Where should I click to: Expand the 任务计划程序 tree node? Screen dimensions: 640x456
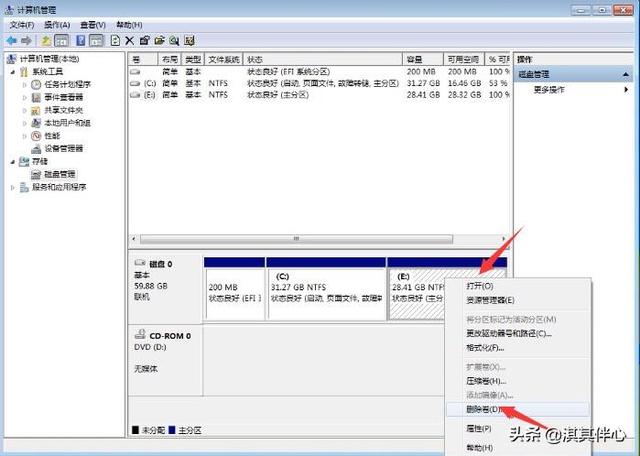24,85
